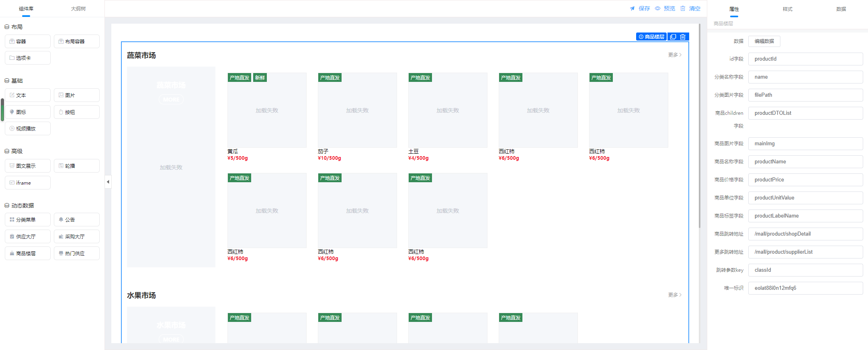Click the MORE button on 蔬菜市场 banner
The image size is (868, 350).
point(171,100)
